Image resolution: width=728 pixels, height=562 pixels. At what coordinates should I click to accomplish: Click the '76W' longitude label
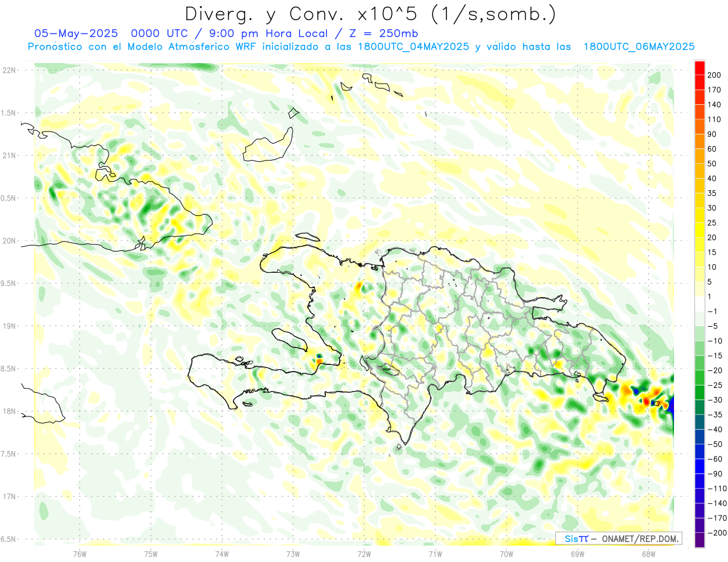click(79, 553)
